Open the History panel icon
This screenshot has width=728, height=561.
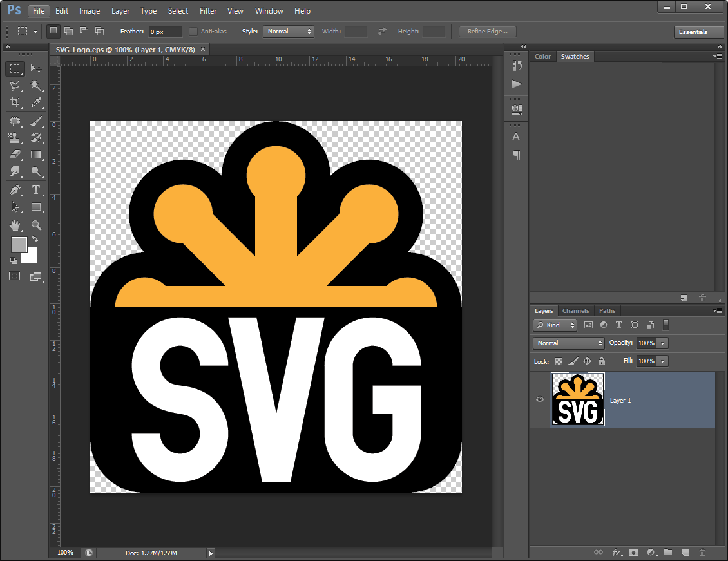[x=517, y=66]
